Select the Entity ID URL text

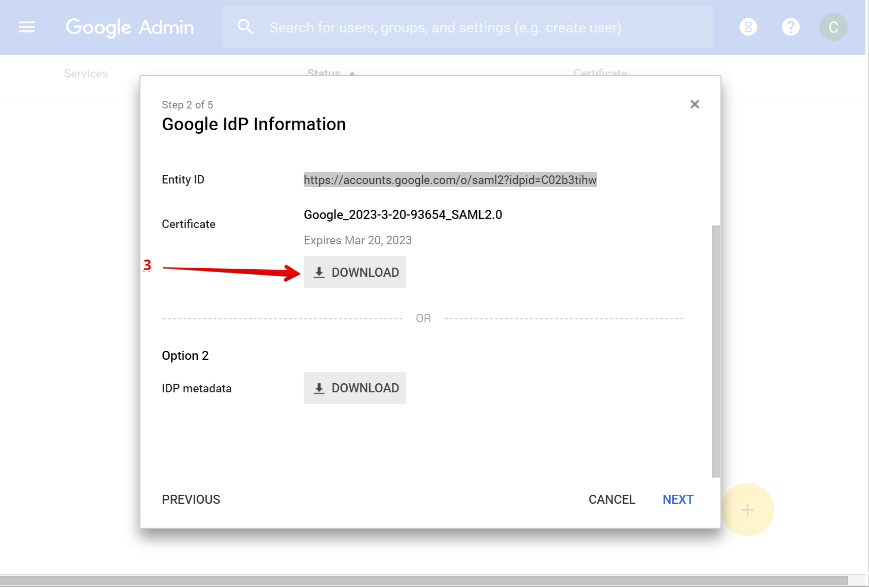click(450, 180)
